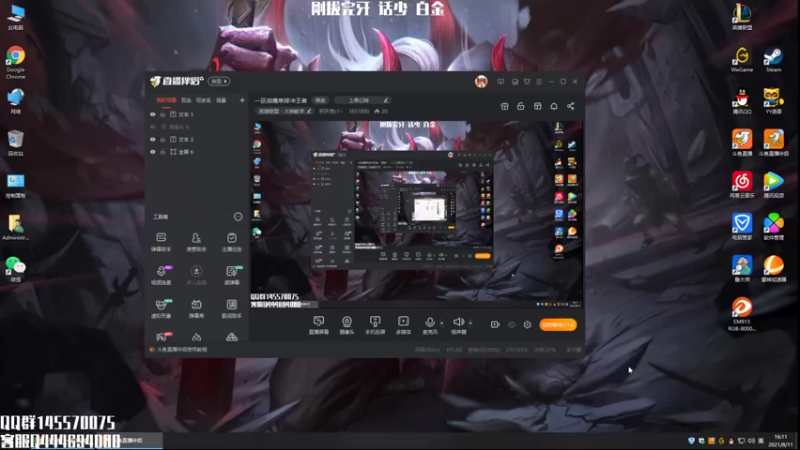Select the 文本 1 layer row
The image size is (800, 450).
point(197,114)
